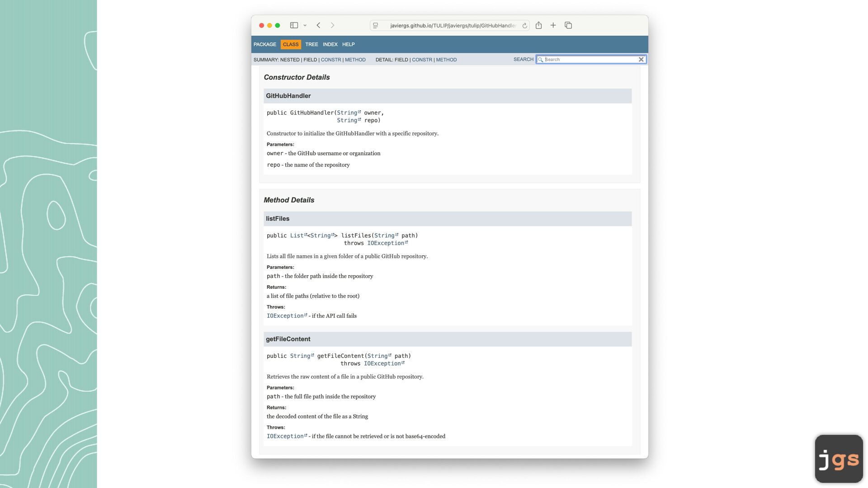Click 'owner - the GitHub username or organization'
The height and width of the screenshot is (488, 868).
(x=324, y=154)
